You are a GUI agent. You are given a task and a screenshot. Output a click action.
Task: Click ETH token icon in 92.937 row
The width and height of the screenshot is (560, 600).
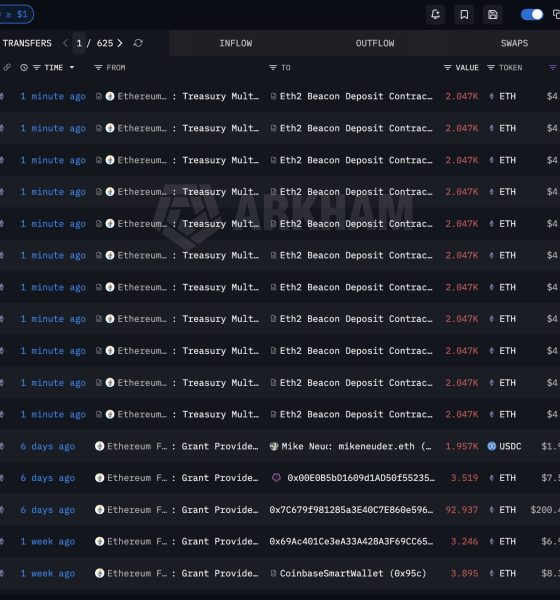coord(492,510)
